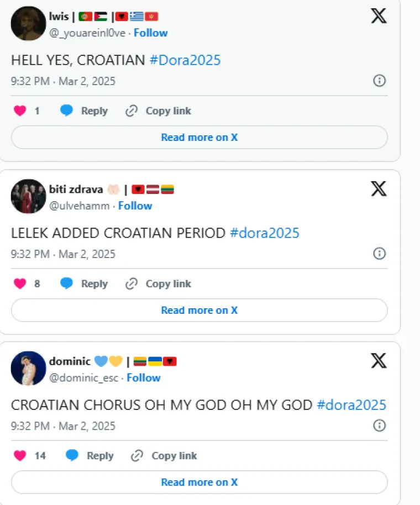Click the X logo on biti zdrava's tweet
Screen dimensions: 420x505
coord(379,189)
